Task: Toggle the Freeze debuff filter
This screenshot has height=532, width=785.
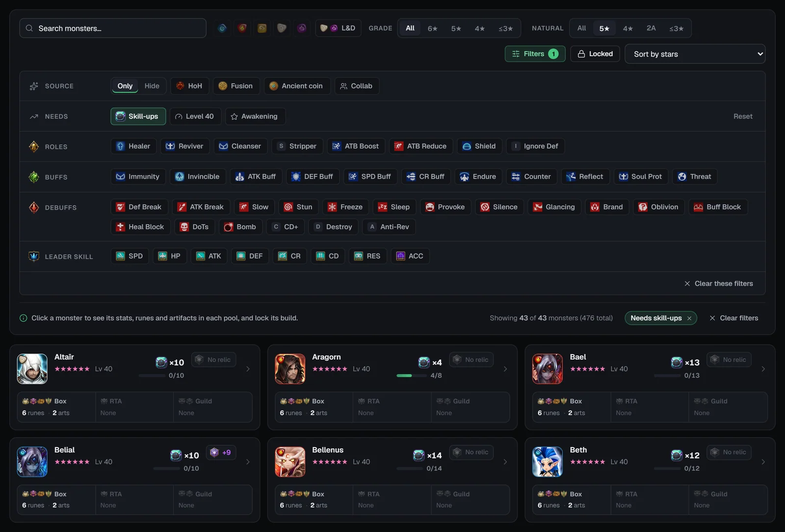Action: tap(346, 207)
